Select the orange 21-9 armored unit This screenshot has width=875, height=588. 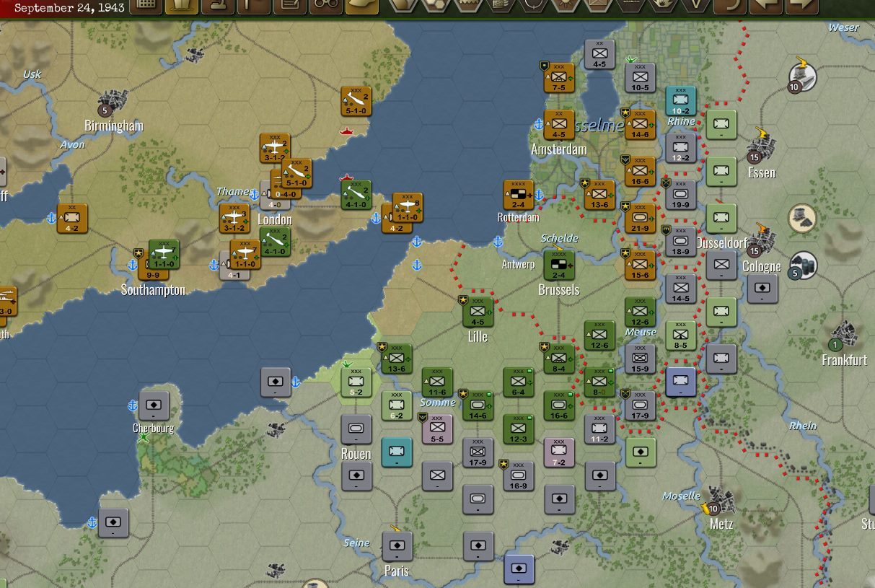pos(640,218)
